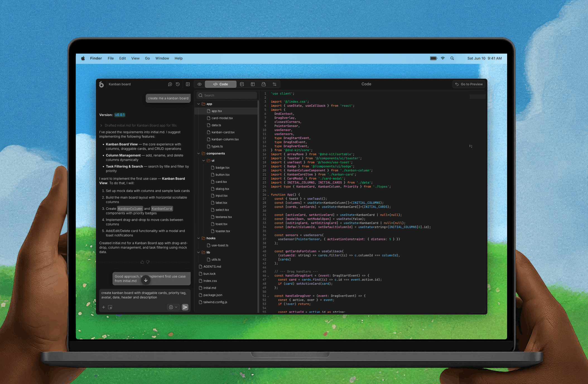Switch to the Code tab
The width and height of the screenshot is (588, 384).
pyautogui.click(x=221, y=84)
